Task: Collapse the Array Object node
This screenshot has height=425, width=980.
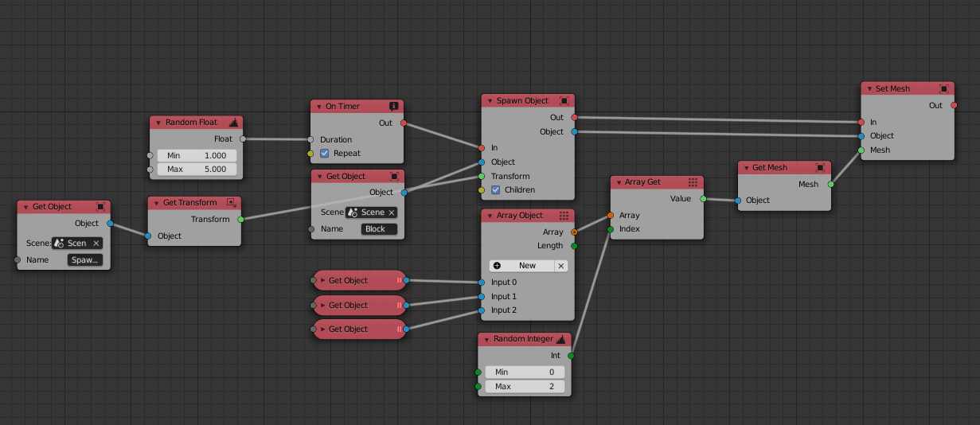Action: coord(489,216)
